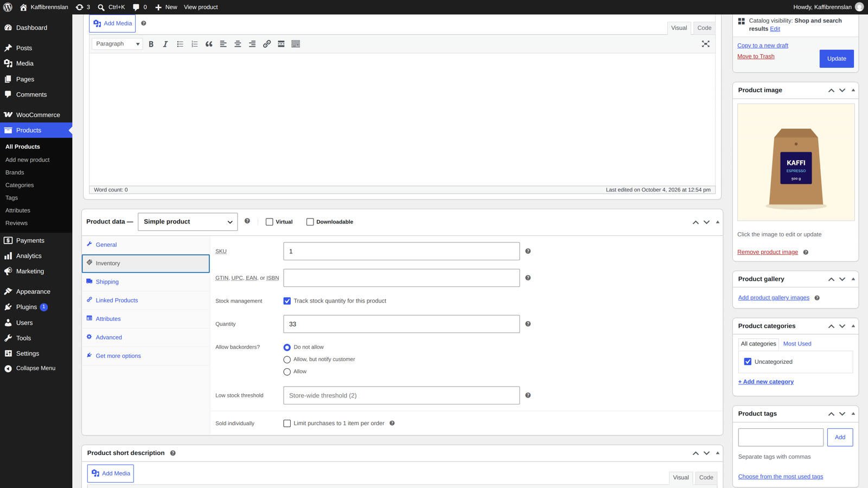Insert a numbered list
The width and height of the screenshot is (868, 488).
click(194, 44)
